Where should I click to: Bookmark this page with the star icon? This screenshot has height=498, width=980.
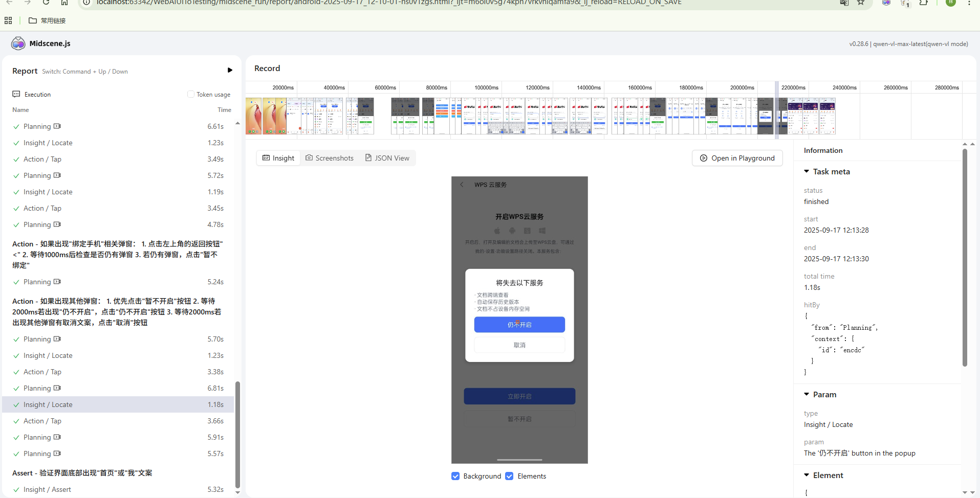click(861, 3)
